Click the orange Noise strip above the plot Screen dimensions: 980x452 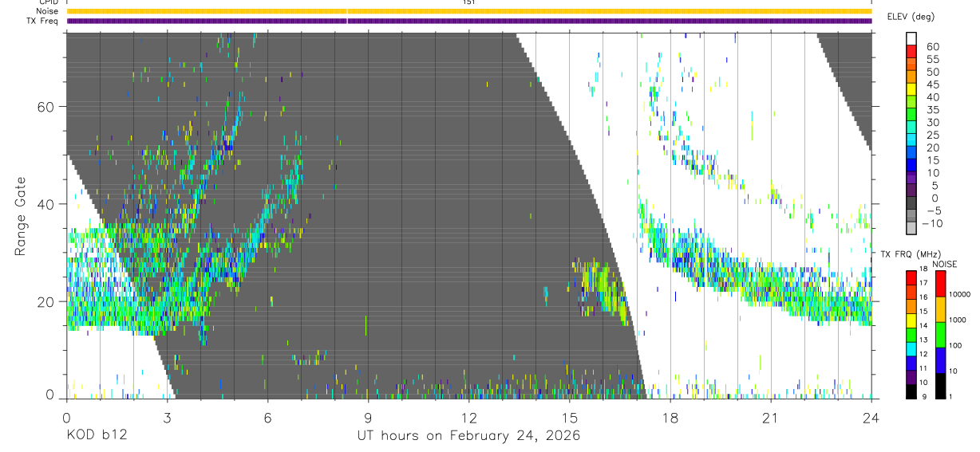(x=469, y=11)
